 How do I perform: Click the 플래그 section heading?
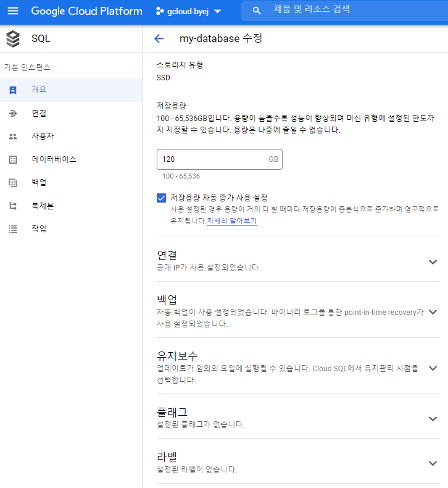coord(172,413)
